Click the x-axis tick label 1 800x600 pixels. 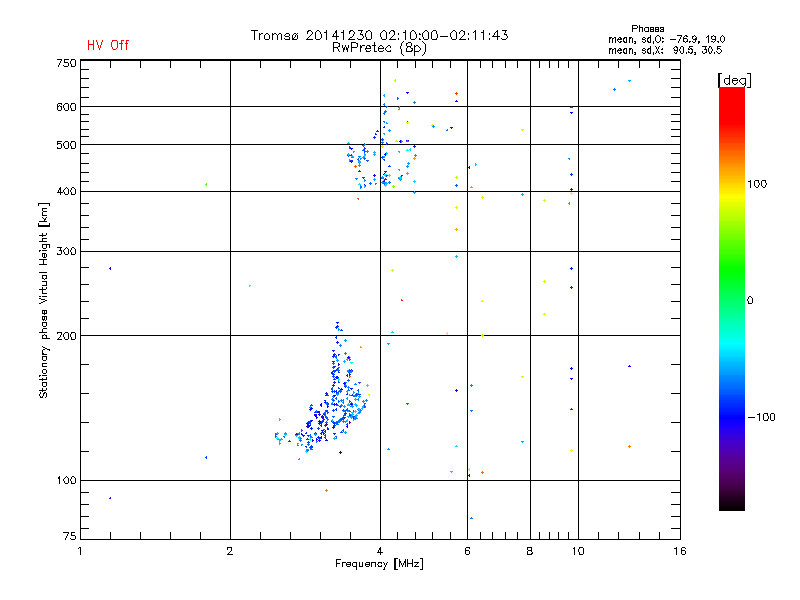pos(80,551)
